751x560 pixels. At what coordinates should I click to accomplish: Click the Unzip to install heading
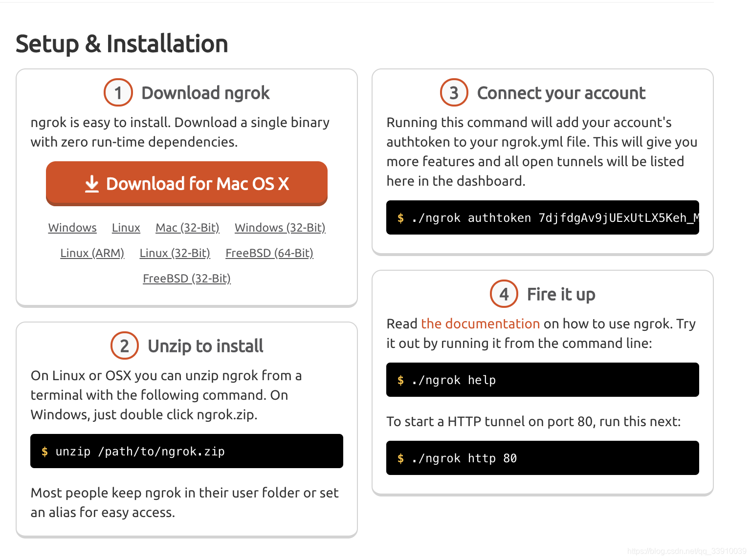click(205, 346)
